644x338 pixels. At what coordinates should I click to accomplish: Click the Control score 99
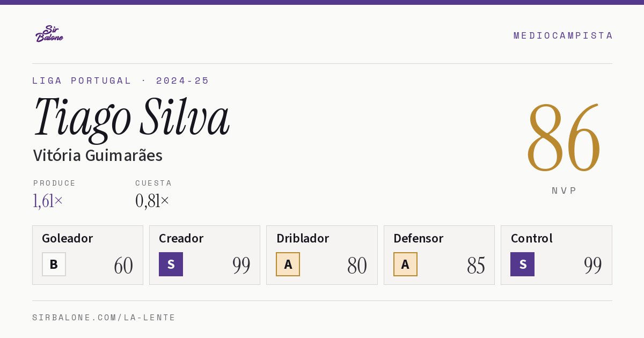pos(593,266)
